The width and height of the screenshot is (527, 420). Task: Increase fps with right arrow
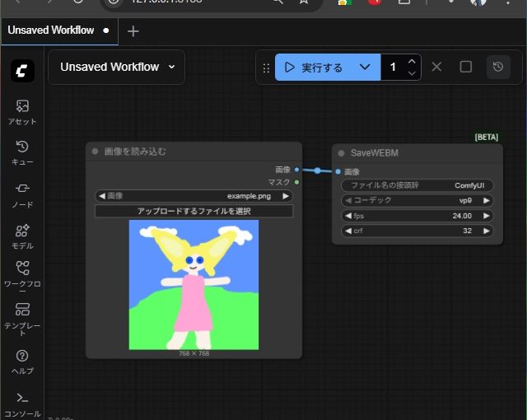pyautogui.click(x=487, y=216)
